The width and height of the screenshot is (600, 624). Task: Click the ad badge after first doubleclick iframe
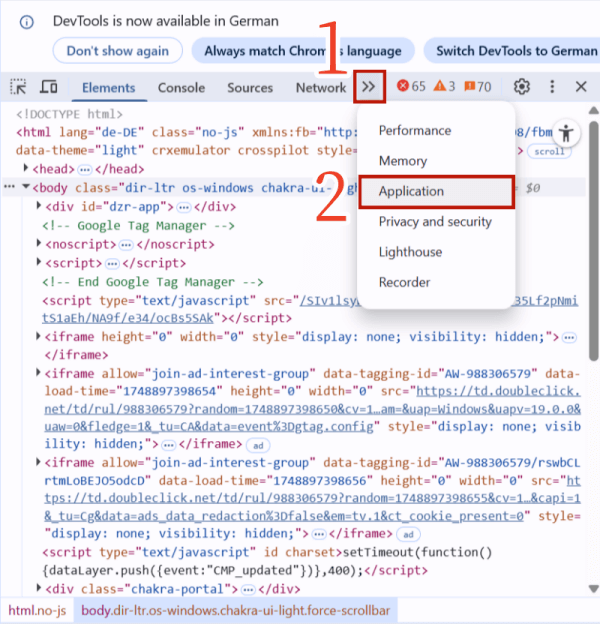tap(258, 445)
